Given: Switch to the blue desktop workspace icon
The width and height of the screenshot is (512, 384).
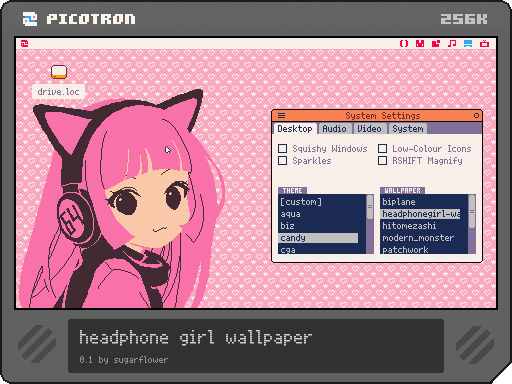Looking at the screenshot, I should pos(468,43).
